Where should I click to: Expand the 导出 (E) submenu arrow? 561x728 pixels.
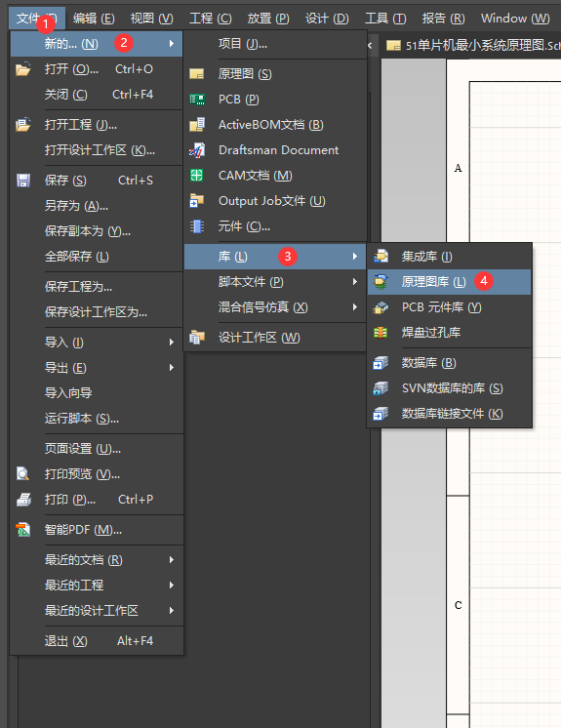pyautogui.click(x=172, y=368)
